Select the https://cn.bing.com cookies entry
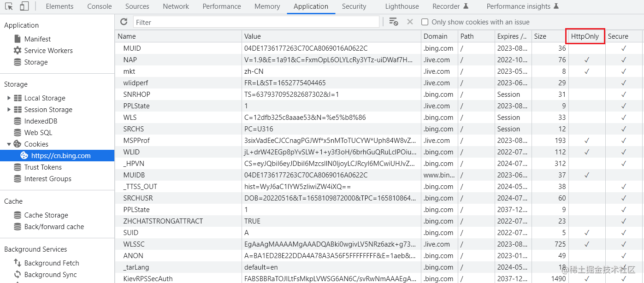The height and width of the screenshot is (283, 644). pos(60,156)
